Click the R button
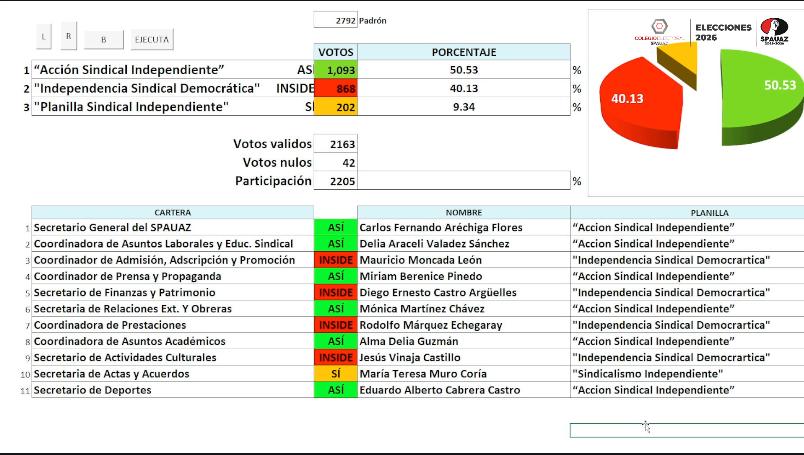This screenshot has height=455, width=804. 69,36
